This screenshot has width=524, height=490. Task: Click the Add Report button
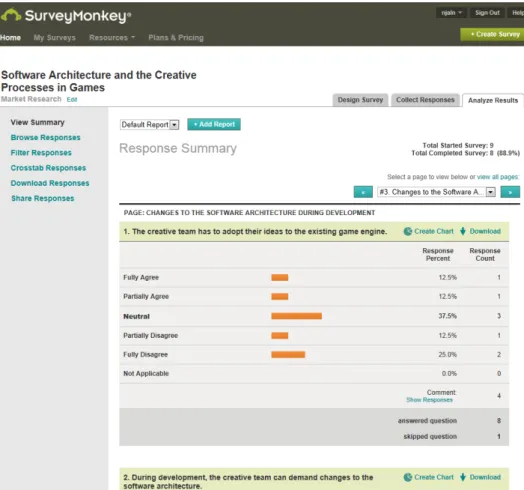pos(214,124)
